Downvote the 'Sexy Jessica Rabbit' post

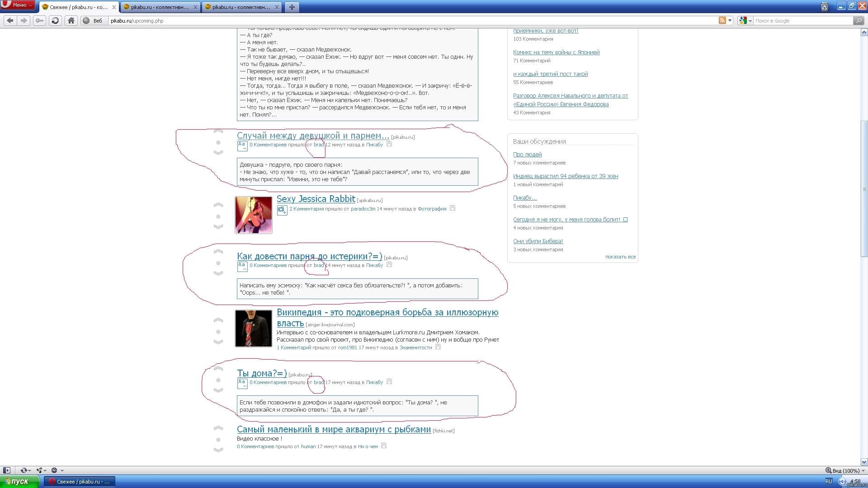click(218, 227)
